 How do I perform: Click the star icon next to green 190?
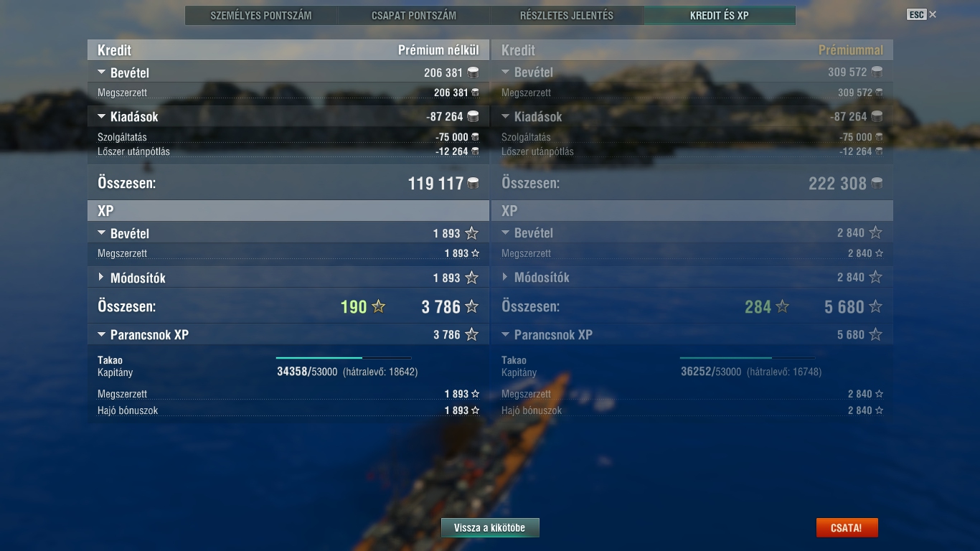(x=379, y=307)
